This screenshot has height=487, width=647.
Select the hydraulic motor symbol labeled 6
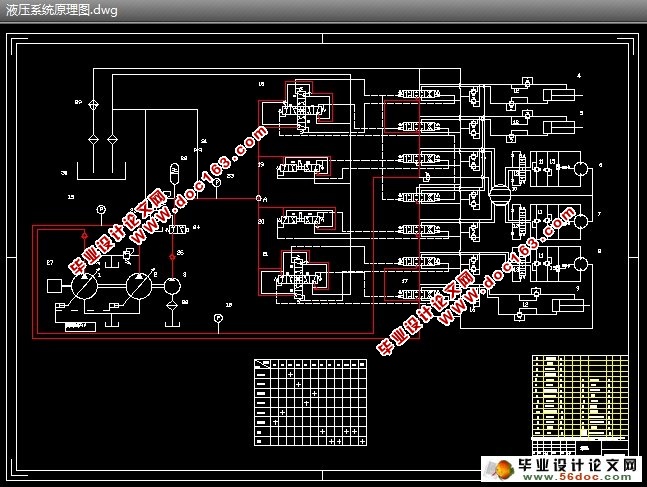(x=581, y=169)
